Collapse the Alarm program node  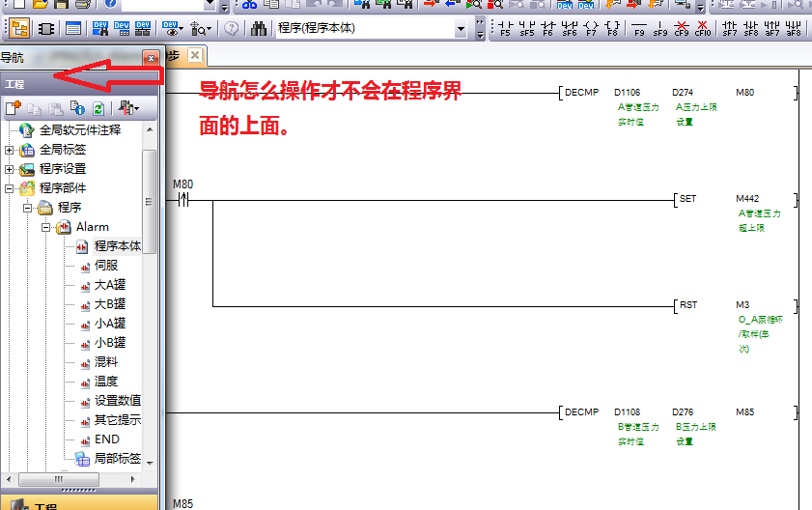[45, 227]
